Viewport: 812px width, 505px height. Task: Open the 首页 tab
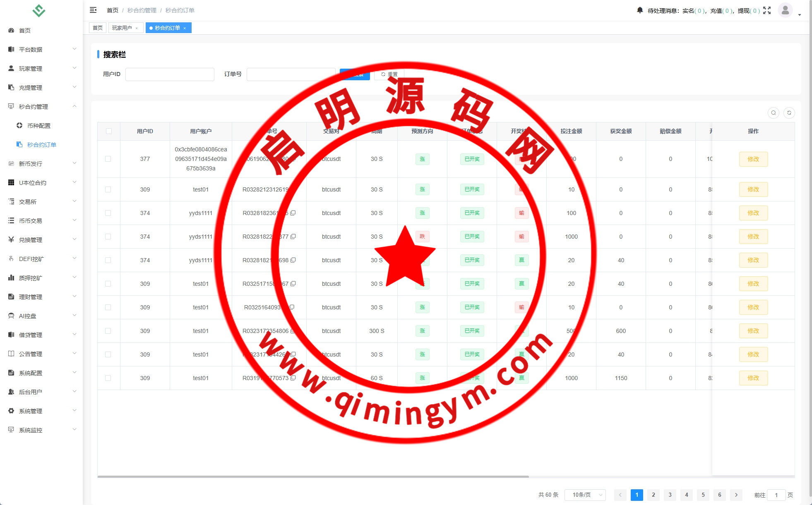[98, 28]
